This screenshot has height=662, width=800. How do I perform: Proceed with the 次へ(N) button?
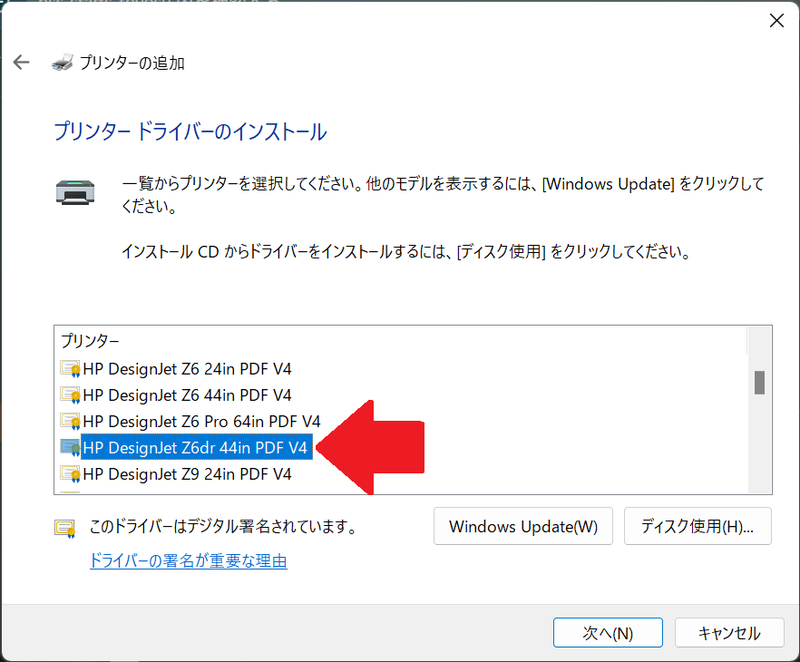(x=608, y=633)
